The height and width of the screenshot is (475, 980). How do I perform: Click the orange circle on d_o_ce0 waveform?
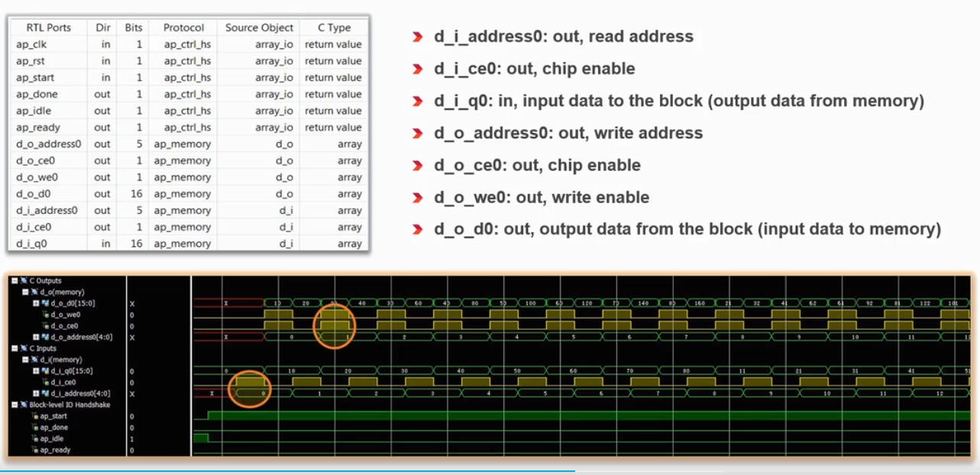[335, 325]
